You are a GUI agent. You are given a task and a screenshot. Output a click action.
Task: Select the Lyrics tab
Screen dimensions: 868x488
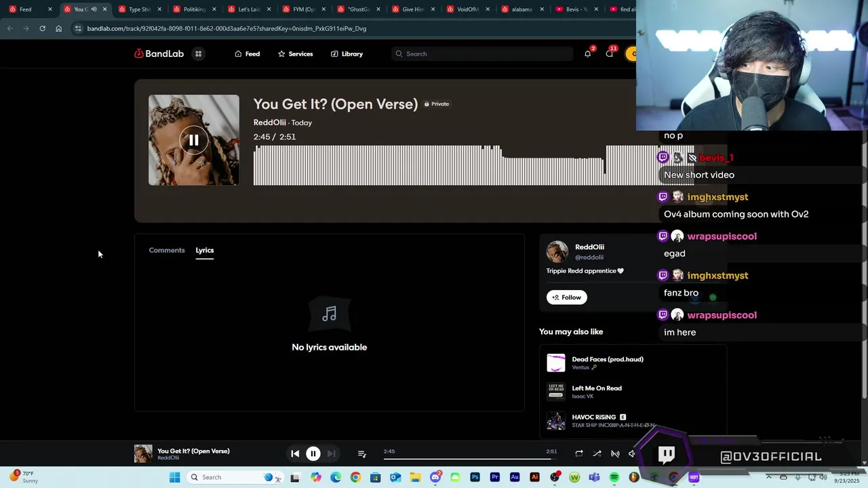click(205, 250)
